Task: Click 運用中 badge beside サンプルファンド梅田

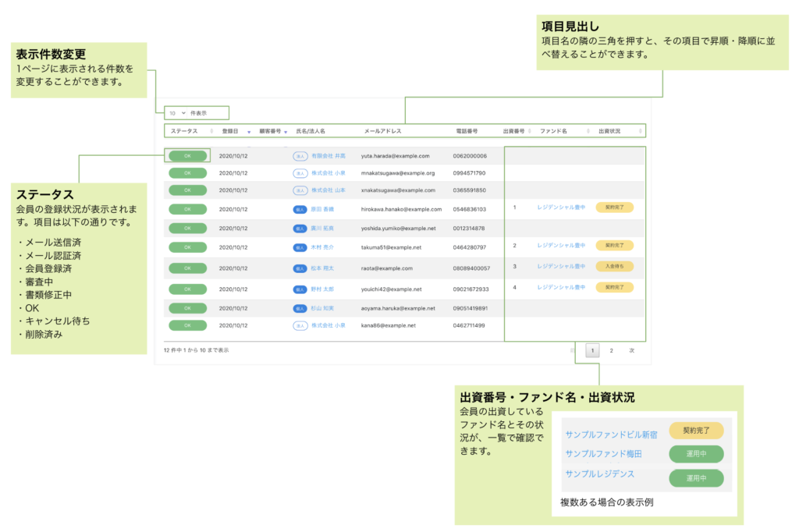Action: [696, 454]
